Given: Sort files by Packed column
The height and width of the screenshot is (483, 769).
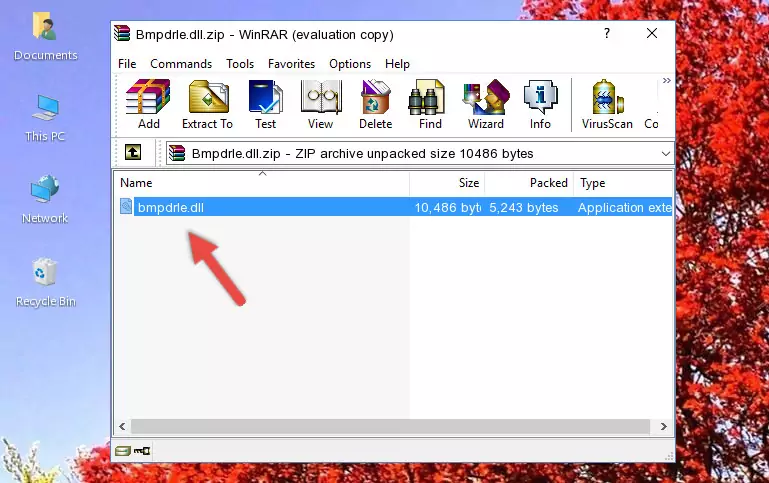Looking at the screenshot, I should point(529,183).
